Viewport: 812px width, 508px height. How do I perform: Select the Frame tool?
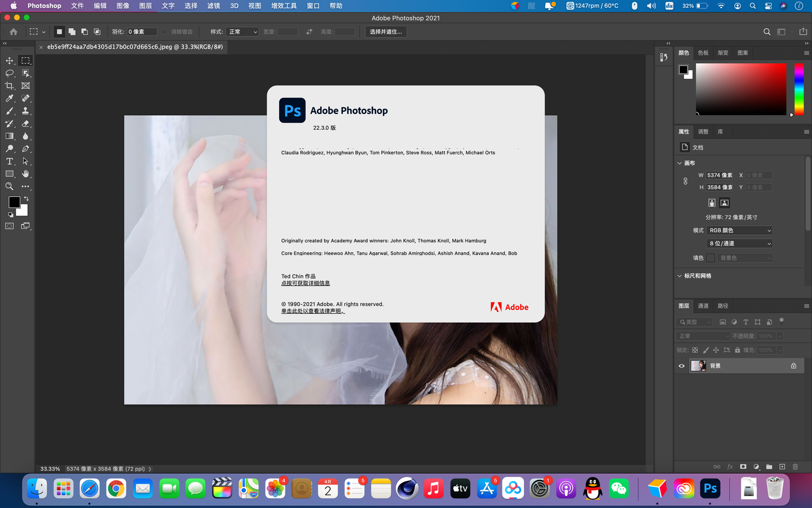click(x=25, y=86)
